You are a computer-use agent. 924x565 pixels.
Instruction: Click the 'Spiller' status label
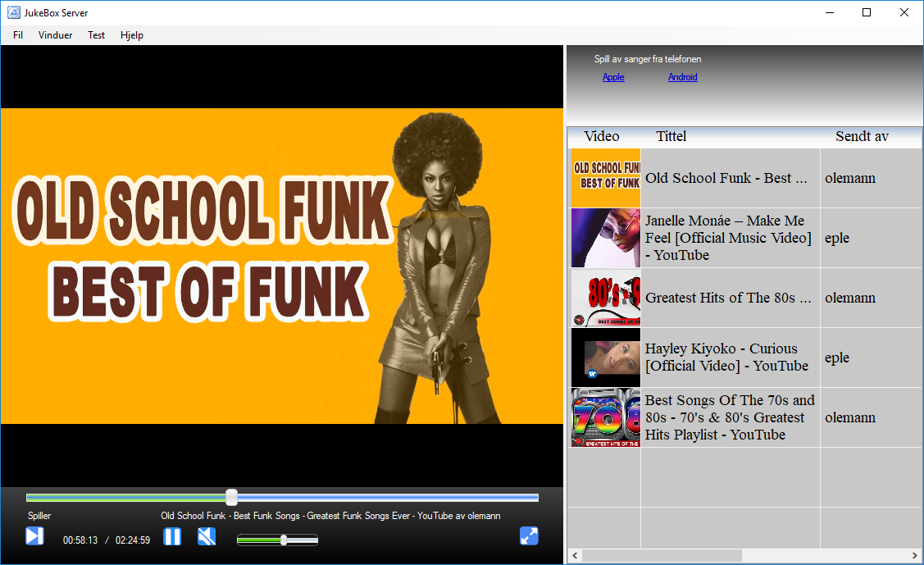click(39, 516)
